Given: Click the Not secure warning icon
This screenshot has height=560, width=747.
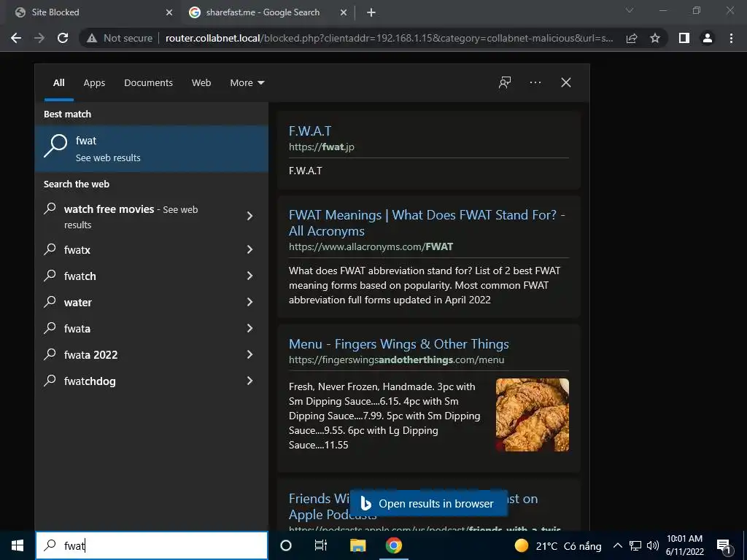Looking at the screenshot, I should tap(92, 38).
